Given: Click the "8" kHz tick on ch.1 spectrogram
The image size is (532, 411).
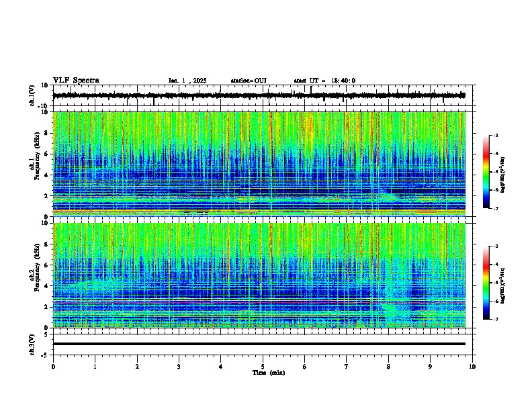Looking at the screenshot, I should pos(47,133).
